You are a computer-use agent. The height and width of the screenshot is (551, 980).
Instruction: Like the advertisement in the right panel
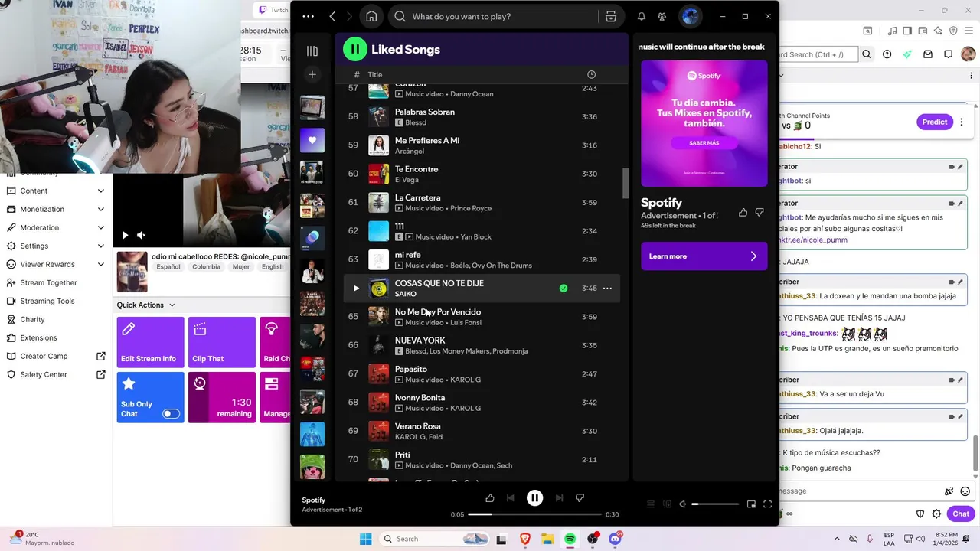pos(743,212)
